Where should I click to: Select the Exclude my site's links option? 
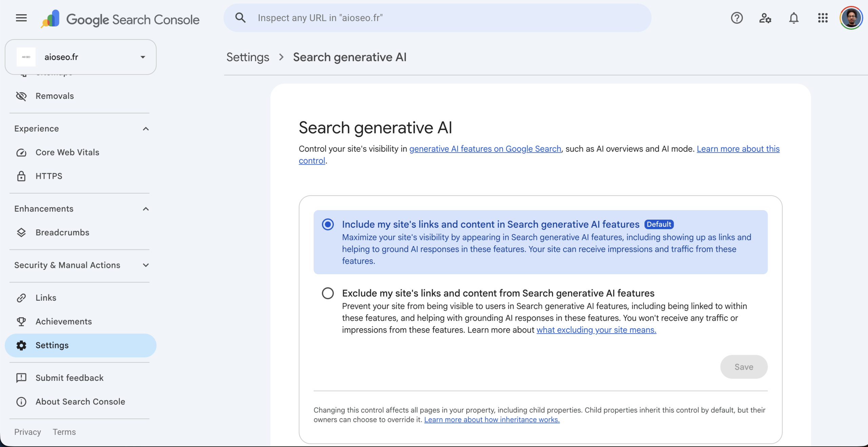coord(328,293)
